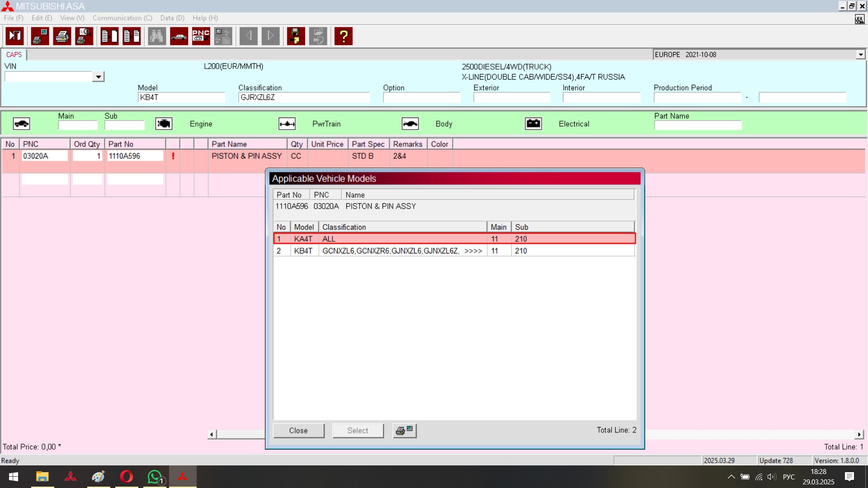Click the print icon in Applicable Vehicle Models dialog

pos(405,431)
